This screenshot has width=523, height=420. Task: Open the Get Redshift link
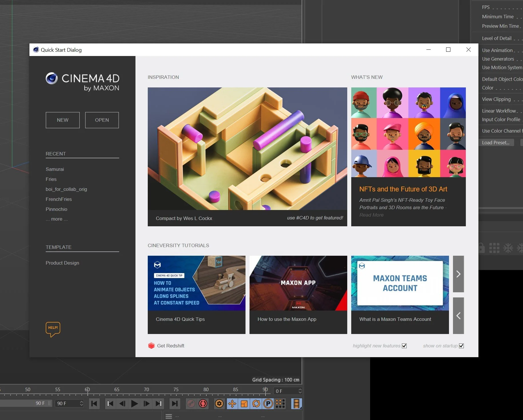point(171,346)
